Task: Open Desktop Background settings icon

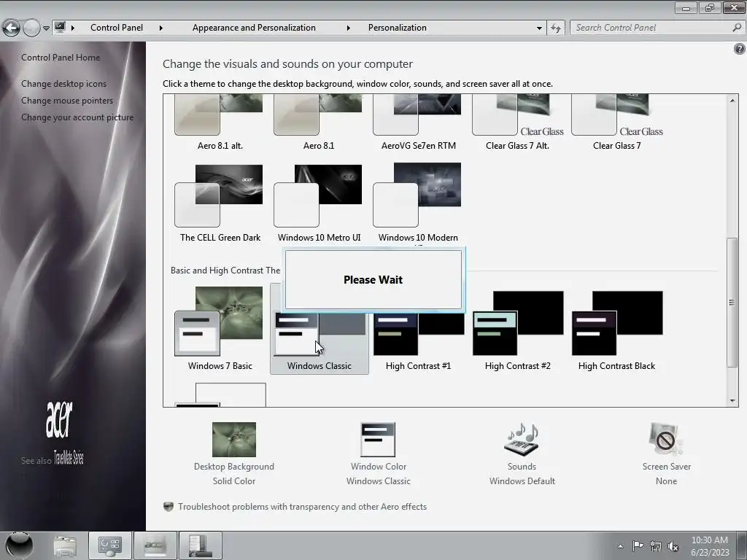Action: pyautogui.click(x=234, y=440)
